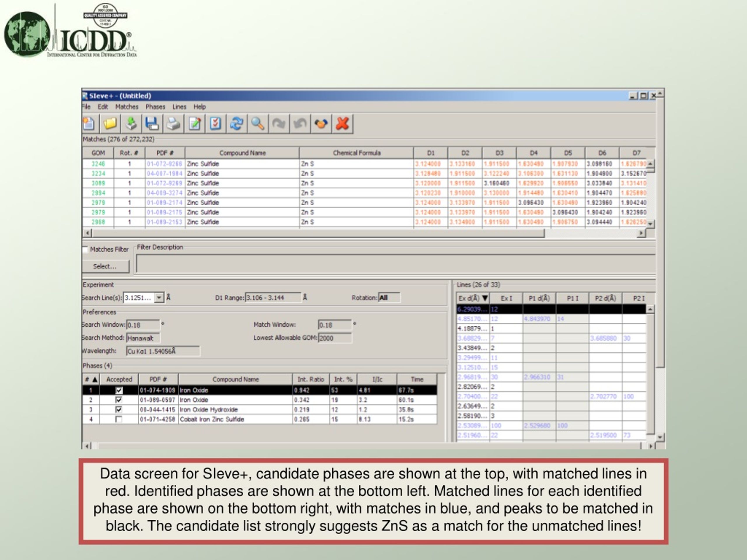Screen dimensions: 747x560
Task: Click the GOM column header
Action: click(x=98, y=153)
